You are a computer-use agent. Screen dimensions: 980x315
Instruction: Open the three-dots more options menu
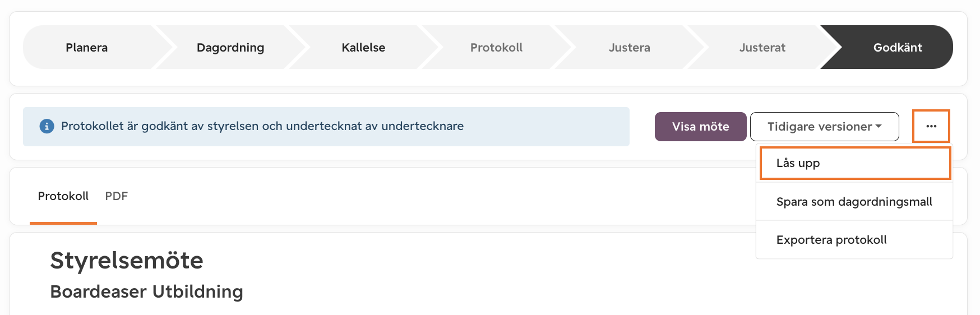[x=931, y=126]
